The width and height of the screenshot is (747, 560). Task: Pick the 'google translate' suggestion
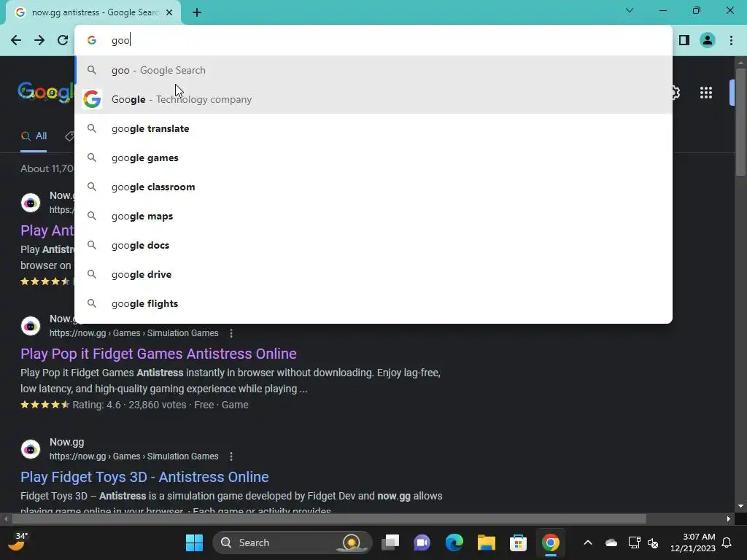pos(373,128)
